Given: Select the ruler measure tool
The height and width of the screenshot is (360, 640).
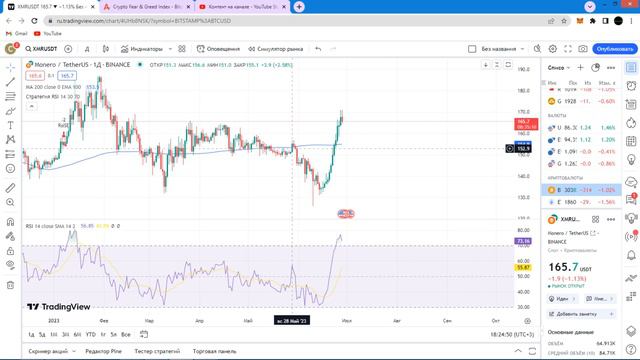Looking at the screenshot, I should pos(11,188).
